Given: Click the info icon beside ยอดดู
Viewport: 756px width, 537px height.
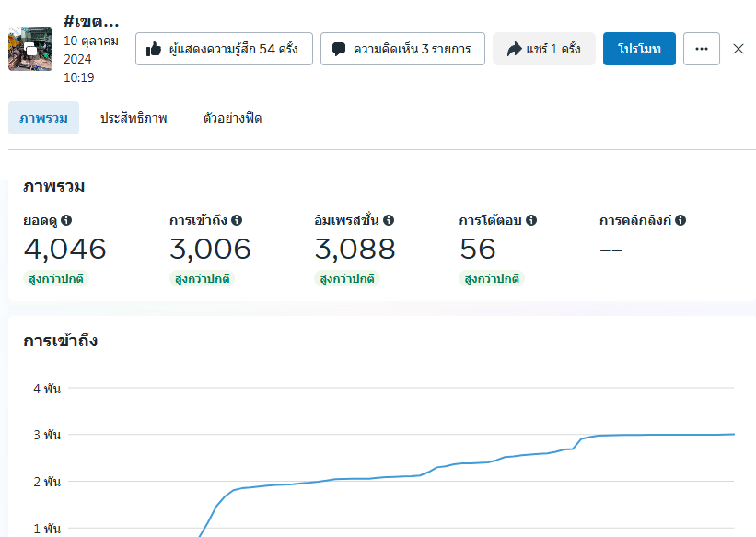Looking at the screenshot, I should click(66, 221).
